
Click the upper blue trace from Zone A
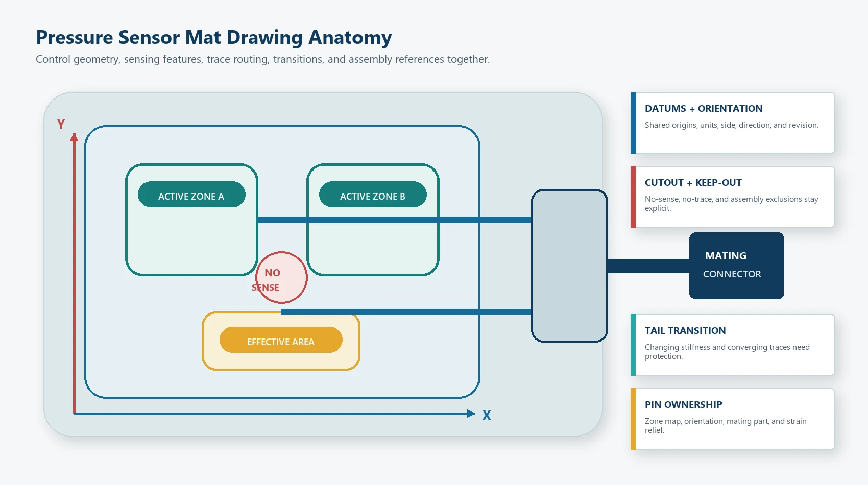(395, 220)
